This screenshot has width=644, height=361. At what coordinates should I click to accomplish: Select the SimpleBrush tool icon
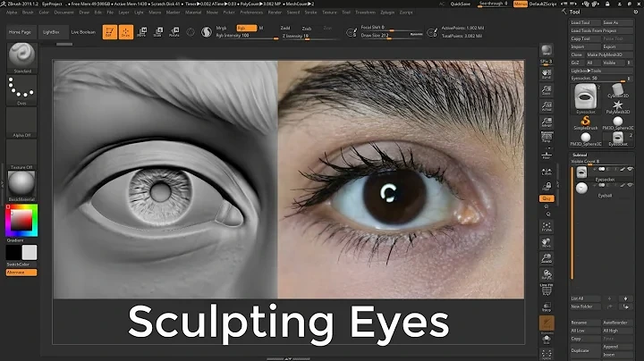[x=586, y=122]
